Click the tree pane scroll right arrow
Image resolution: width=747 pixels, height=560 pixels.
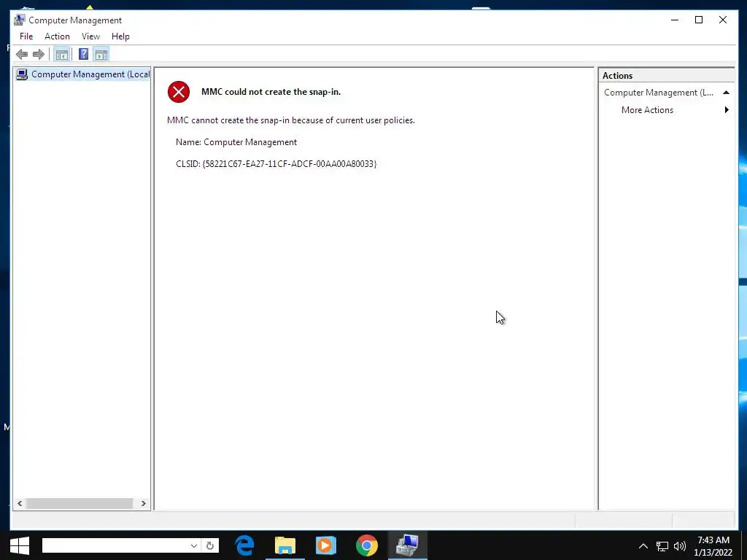tap(144, 503)
